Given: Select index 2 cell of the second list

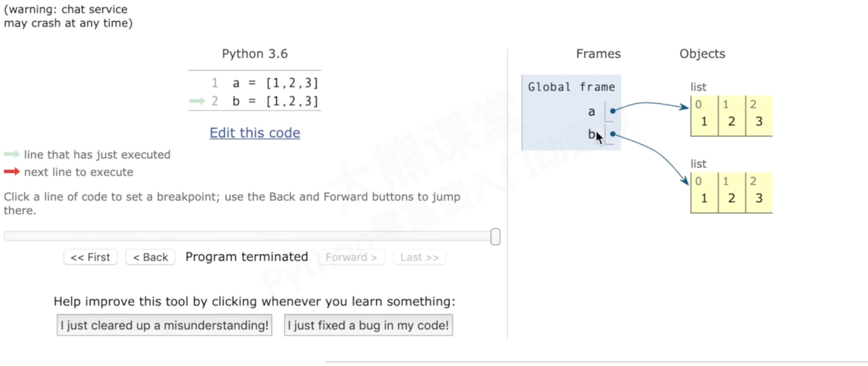Looking at the screenshot, I should click(759, 193).
